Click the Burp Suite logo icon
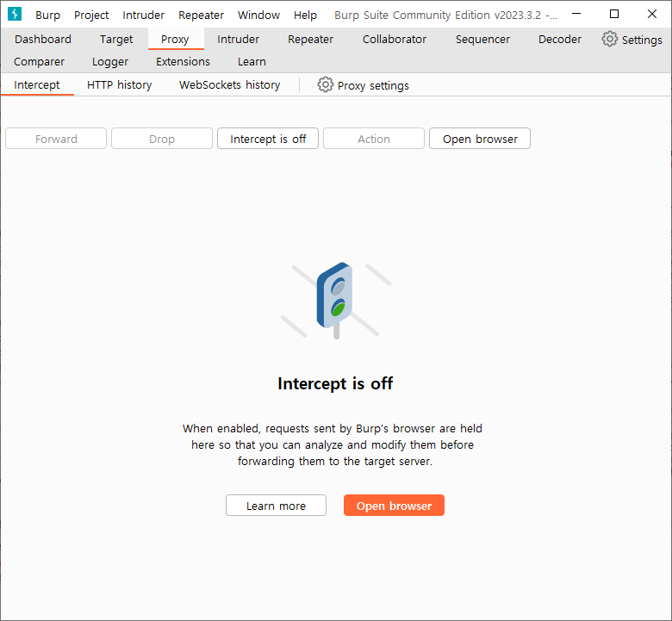This screenshot has width=672, height=621. point(15,14)
